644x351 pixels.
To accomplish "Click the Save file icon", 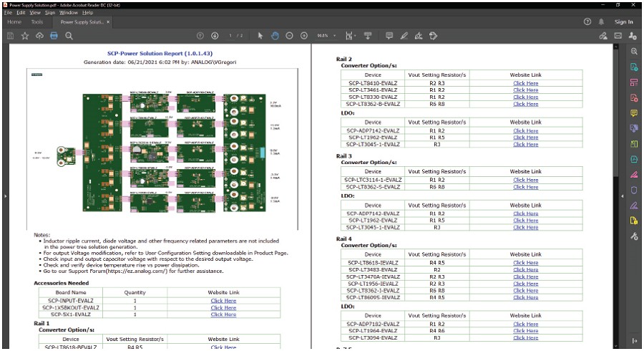I will point(10,36).
